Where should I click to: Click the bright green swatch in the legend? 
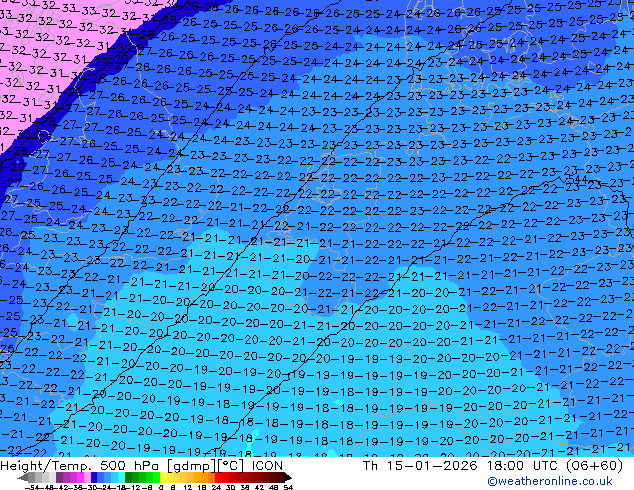point(156,477)
